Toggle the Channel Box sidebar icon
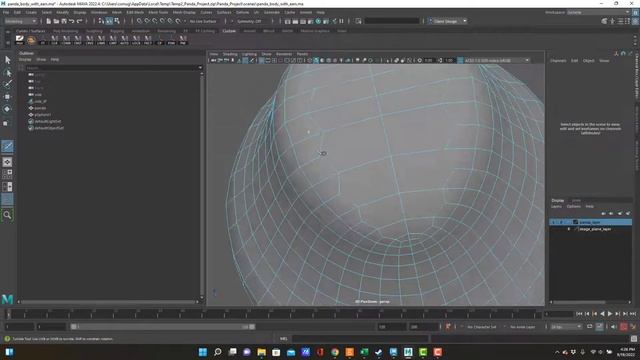The height and width of the screenshot is (360, 640). pyautogui.click(x=635, y=21)
